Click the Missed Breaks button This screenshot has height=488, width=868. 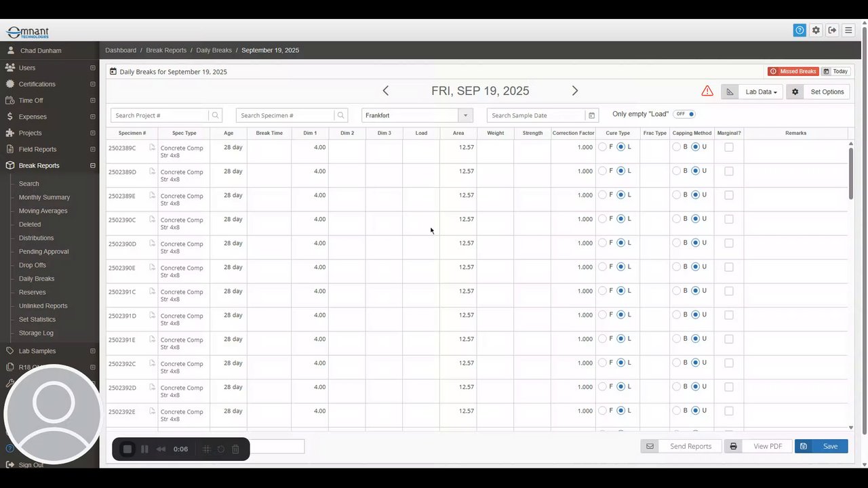coord(793,71)
